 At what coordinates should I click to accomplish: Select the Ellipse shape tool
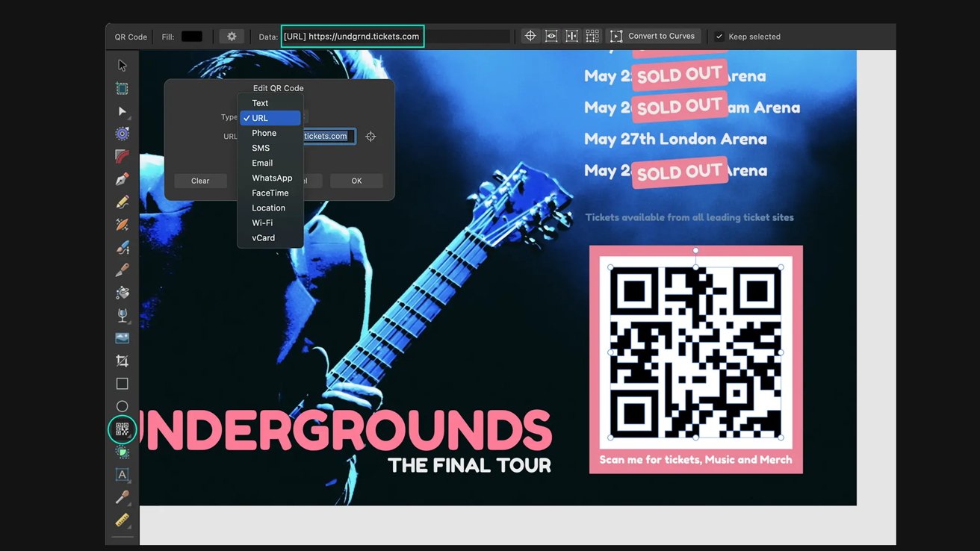point(122,406)
